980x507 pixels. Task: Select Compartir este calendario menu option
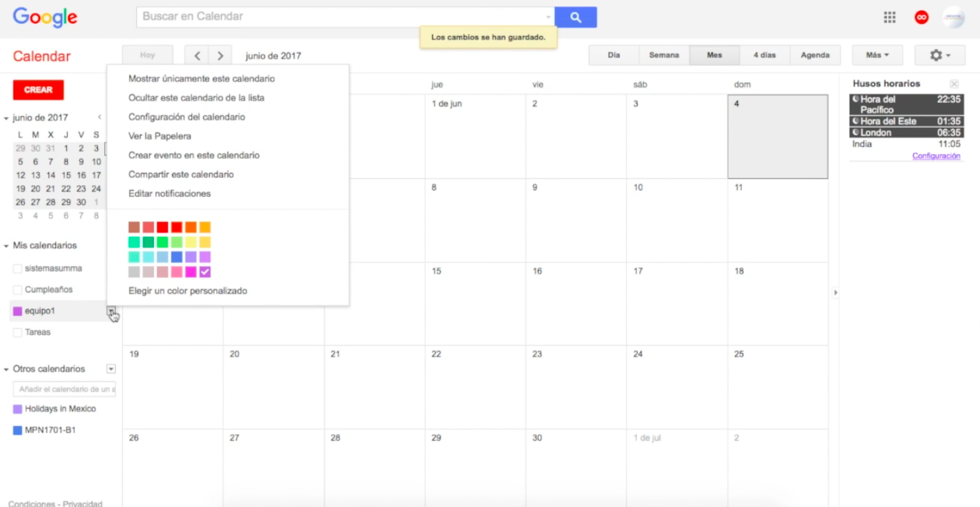pyautogui.click(x=181, y=175)
